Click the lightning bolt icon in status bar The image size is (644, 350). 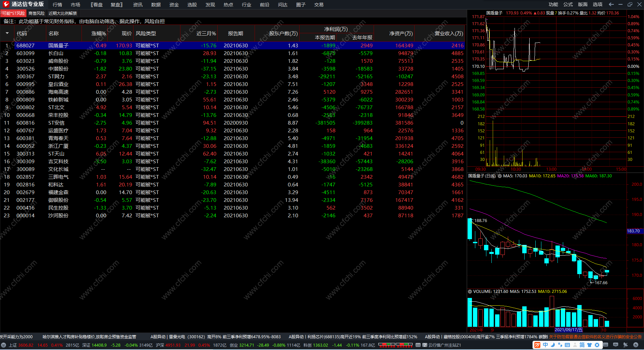click(636, 345)
